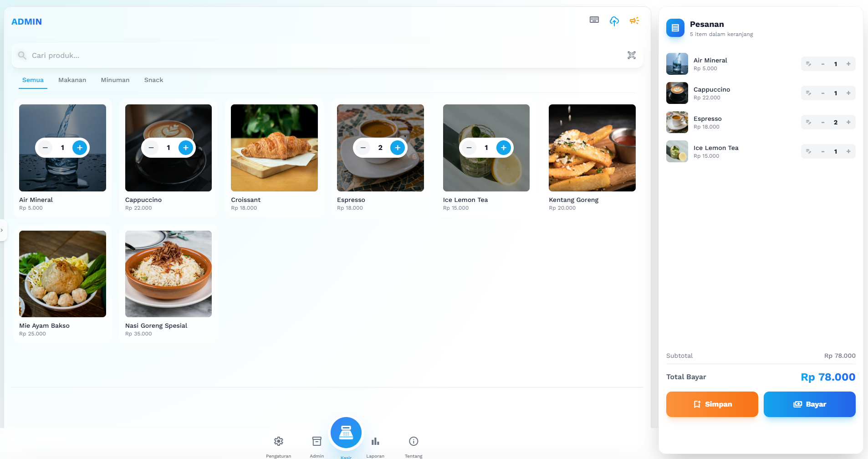868x459 pixels.
Task: Increase Espresso quantity on product card
Action: (x=398, y=148)
